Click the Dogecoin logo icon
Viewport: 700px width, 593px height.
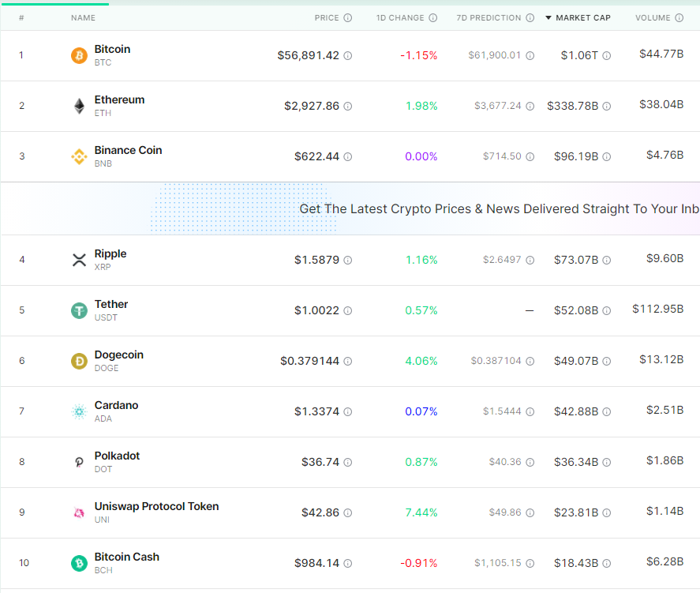pyautogui.click(x=79, y=361)
